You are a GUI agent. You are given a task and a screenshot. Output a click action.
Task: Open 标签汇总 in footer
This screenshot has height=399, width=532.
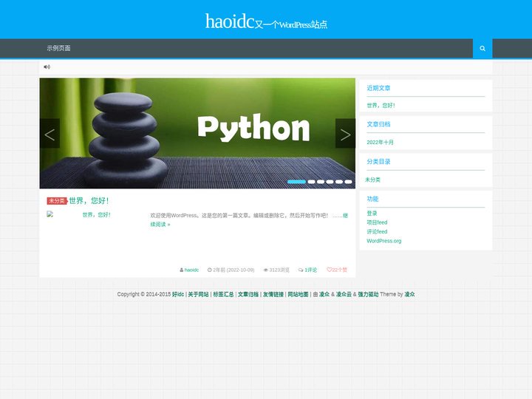click(223, 294)
